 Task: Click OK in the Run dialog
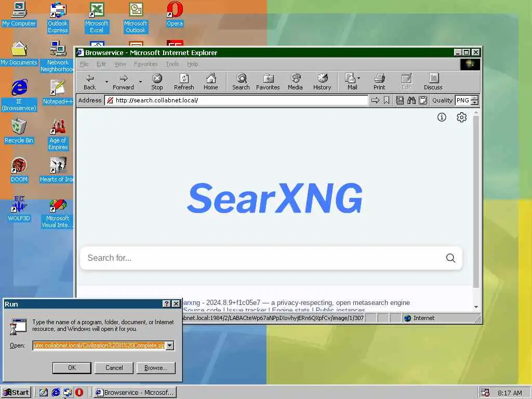[x=72, y=368]
